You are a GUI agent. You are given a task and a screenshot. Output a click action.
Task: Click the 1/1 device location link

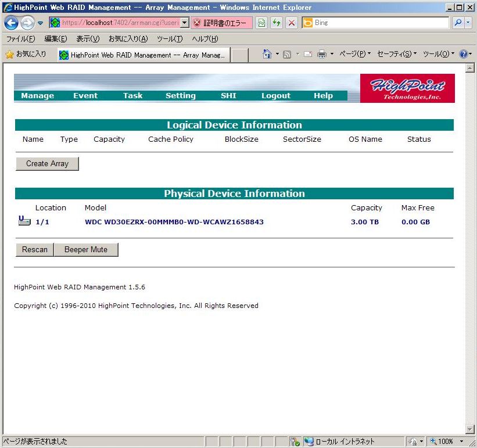pyautogui.click(x=42, y=222)
